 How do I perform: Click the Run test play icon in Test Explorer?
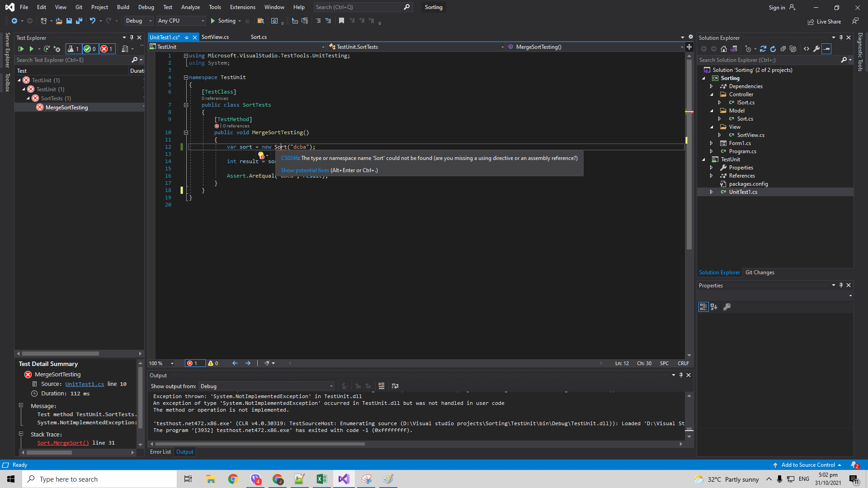[x=31, y=49]
